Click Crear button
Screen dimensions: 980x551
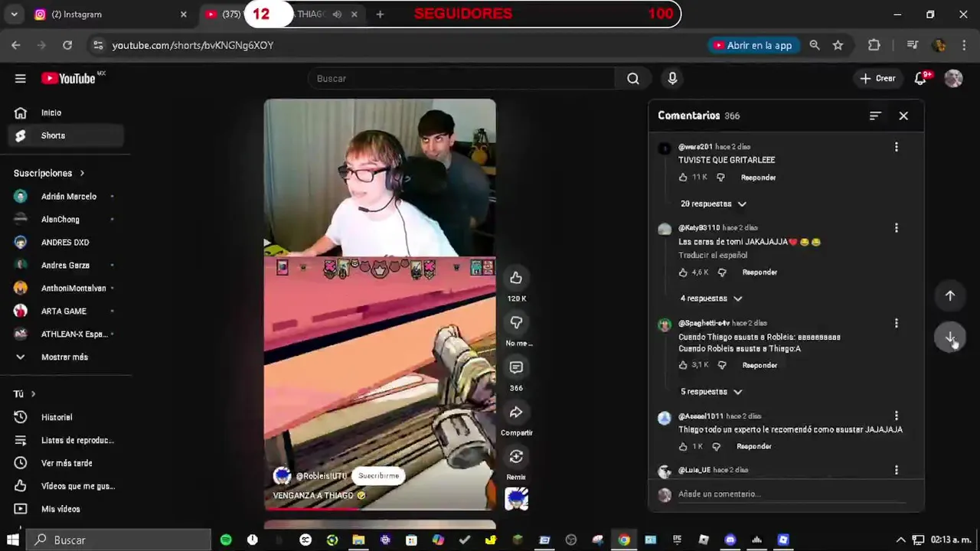877,78
